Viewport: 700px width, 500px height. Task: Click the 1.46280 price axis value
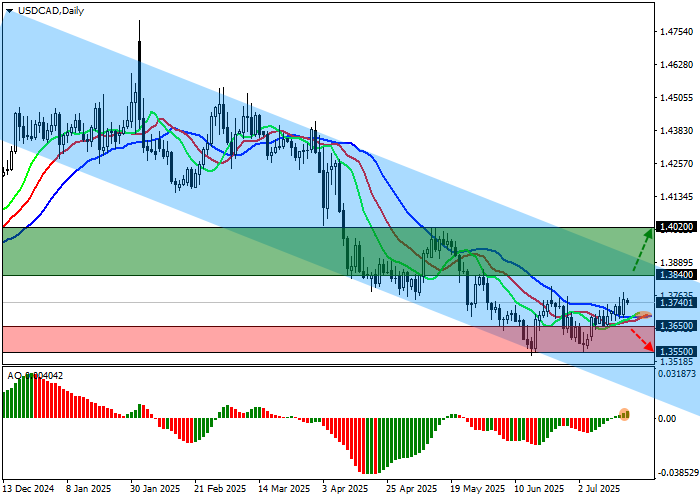pos(677,65)
